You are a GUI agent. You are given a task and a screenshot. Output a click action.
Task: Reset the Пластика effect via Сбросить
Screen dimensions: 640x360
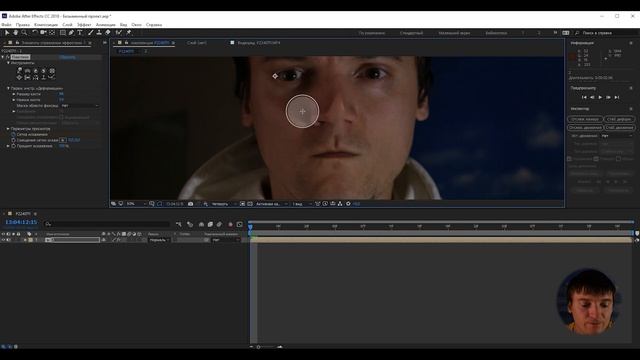(67, 57)
